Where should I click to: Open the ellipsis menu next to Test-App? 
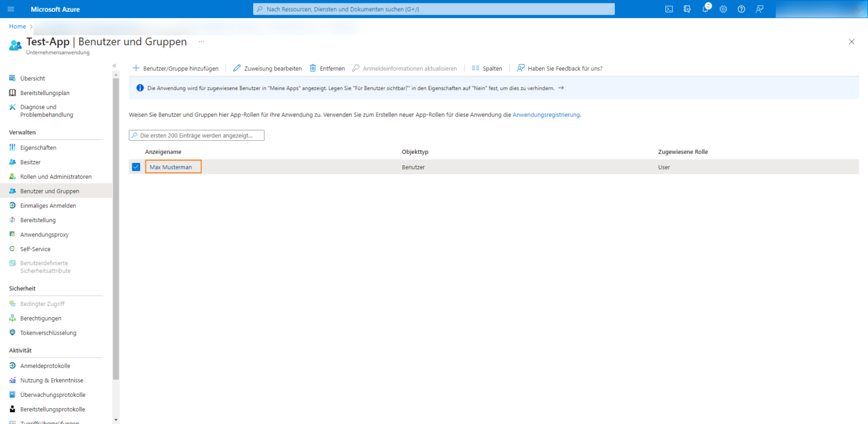click(201, 42)
